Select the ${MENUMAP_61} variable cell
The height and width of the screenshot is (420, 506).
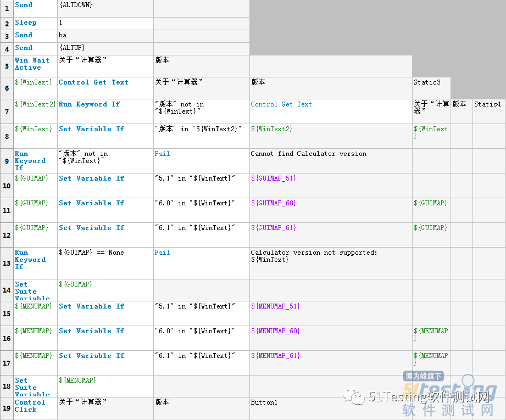(330, 356)
